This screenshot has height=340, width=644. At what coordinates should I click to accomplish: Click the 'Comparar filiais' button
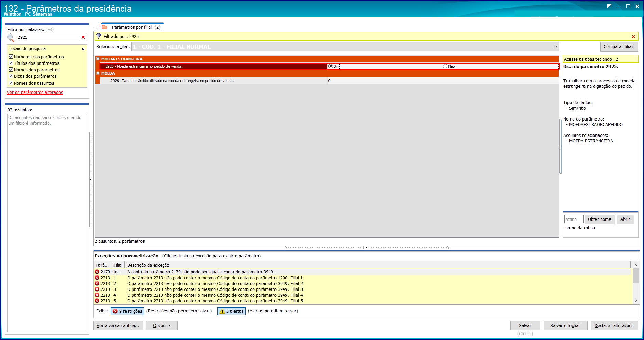click(619, 47)
